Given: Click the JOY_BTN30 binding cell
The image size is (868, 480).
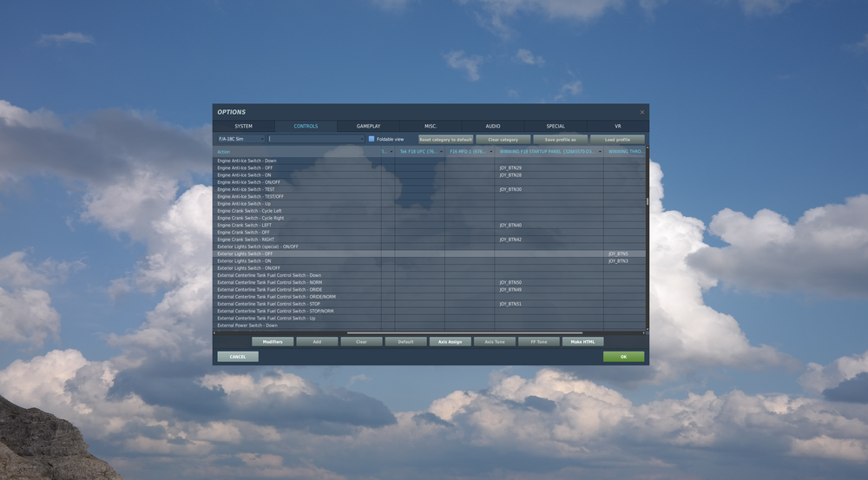Looking at the screenshot, I should click(x=549, y=189).
